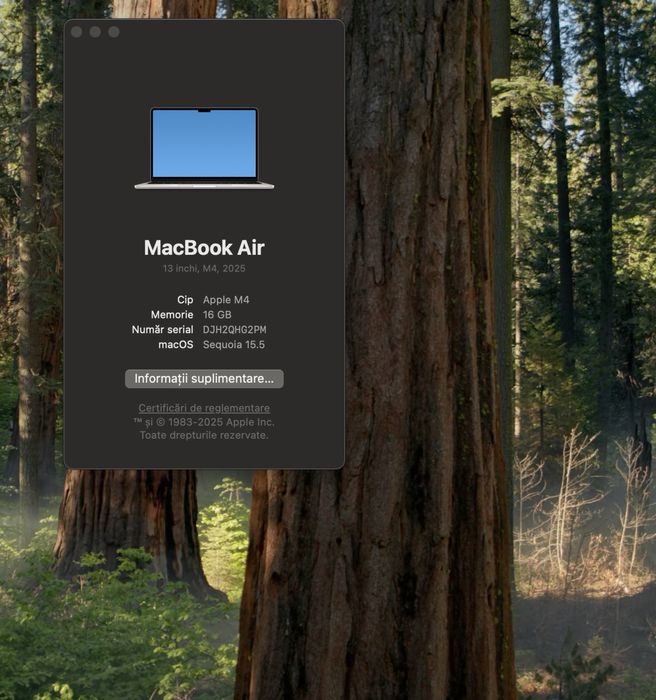Image resolution: width=656 pixels, height=700 pixels.
Task: Click the 16 GB memory value
Action: coord(217,315)
